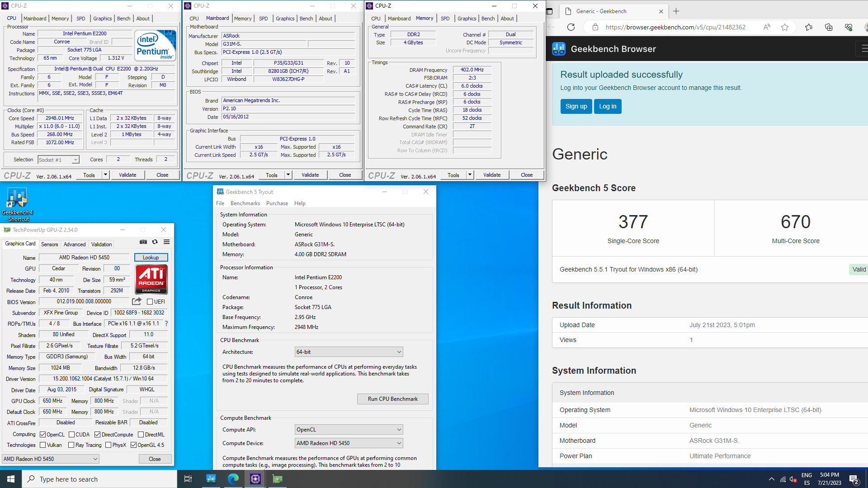The image size is (868, 488).
Task: Expand Tools arrow in CPU-Z Mainboard window
Action: coord(288,175)
